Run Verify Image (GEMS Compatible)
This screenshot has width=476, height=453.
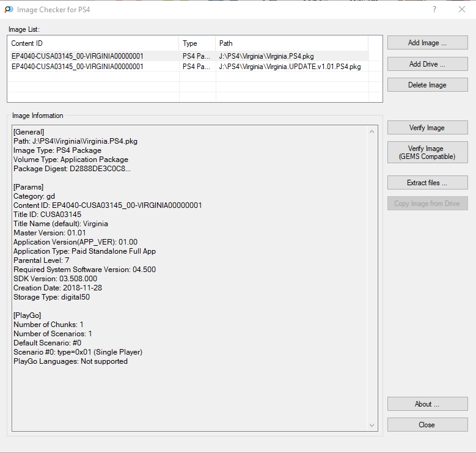click(428, 152)
